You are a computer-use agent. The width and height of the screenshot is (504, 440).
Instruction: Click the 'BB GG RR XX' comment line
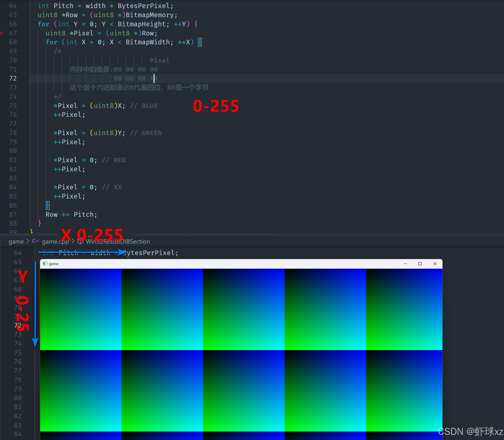point(136,79)
